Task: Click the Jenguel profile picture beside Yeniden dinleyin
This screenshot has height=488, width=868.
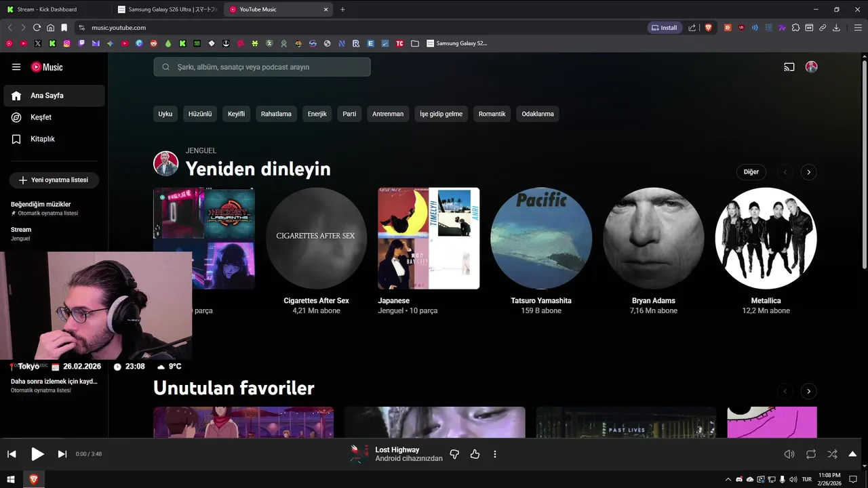Action: pos(165,163)
